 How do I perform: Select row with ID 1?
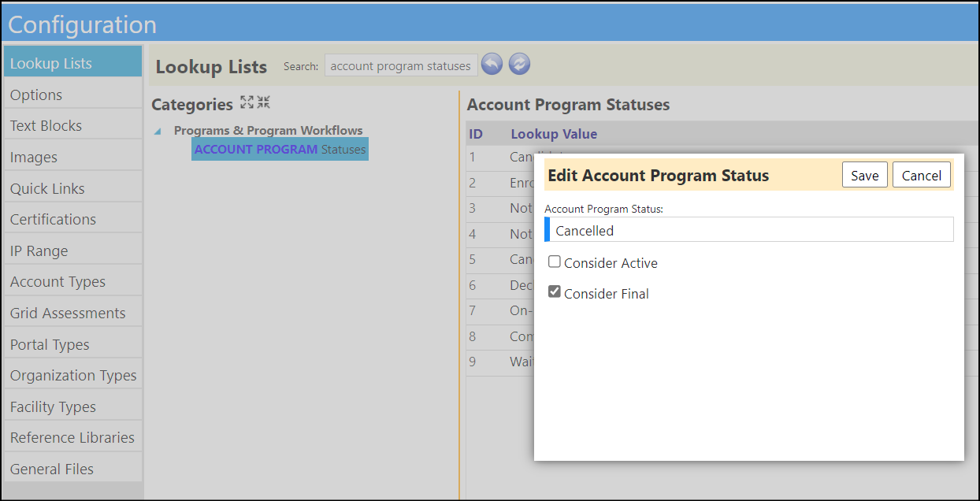coord(499,157)
